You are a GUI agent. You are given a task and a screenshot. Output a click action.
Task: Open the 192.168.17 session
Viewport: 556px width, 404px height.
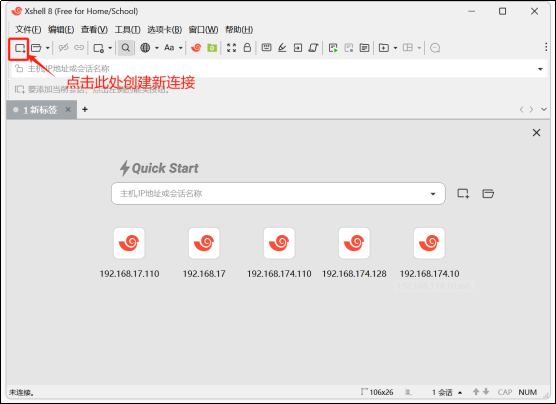(x=204, y=253)
